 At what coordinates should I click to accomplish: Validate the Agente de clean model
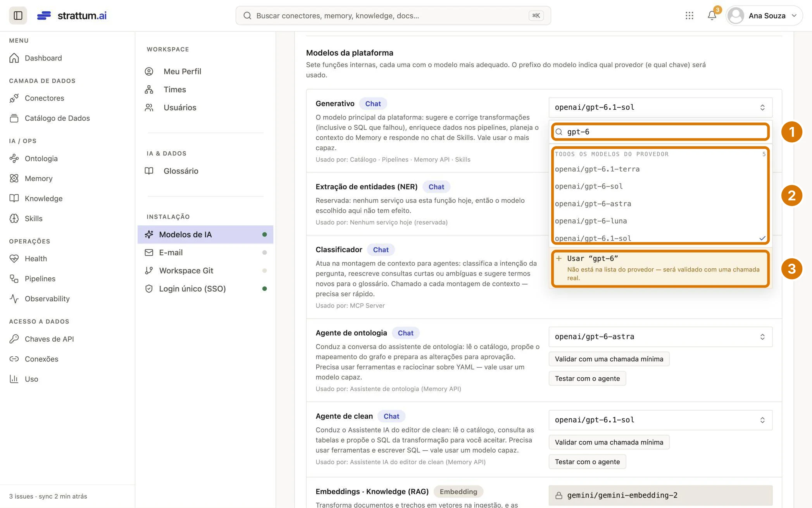tap(609, 442)
